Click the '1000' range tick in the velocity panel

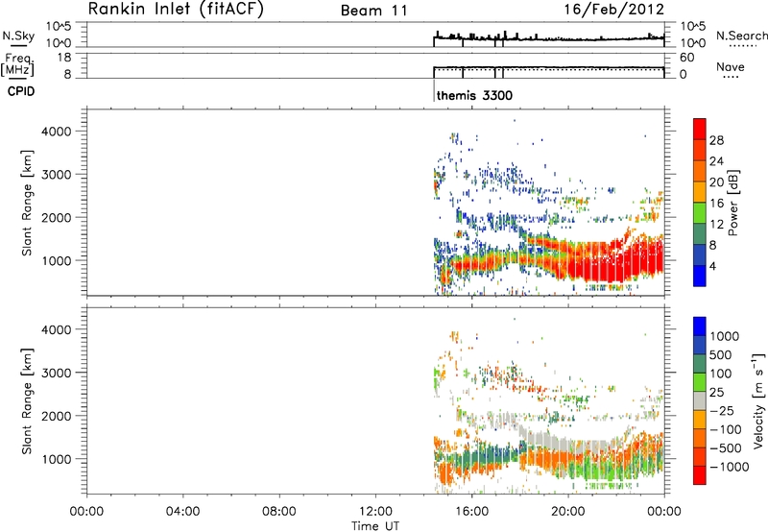[x=59, y=458]
